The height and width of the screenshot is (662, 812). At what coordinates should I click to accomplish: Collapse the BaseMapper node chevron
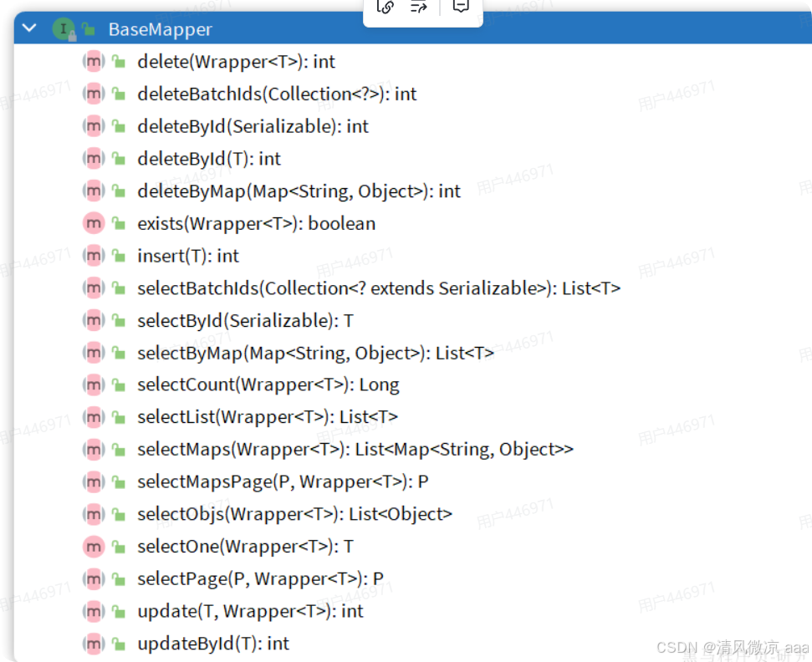29,28
